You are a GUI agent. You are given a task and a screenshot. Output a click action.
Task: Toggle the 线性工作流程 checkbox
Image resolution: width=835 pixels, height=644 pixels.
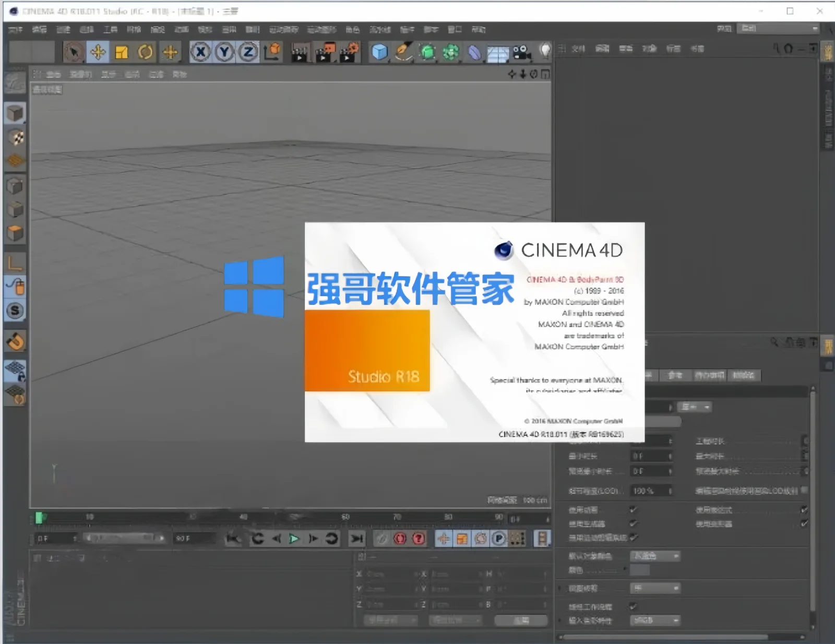(x=633, y=606)
